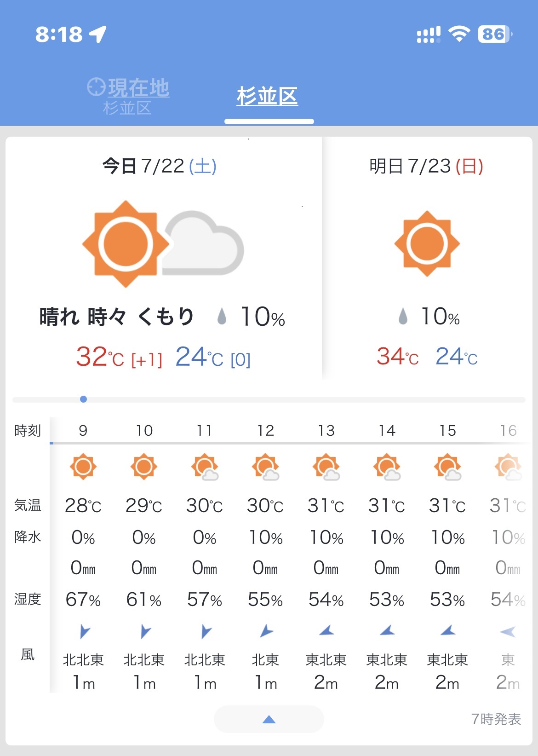Tap the blue dot on the timeline slider
Viewport: 538px width, 756px height.
(x=83, y=399)
